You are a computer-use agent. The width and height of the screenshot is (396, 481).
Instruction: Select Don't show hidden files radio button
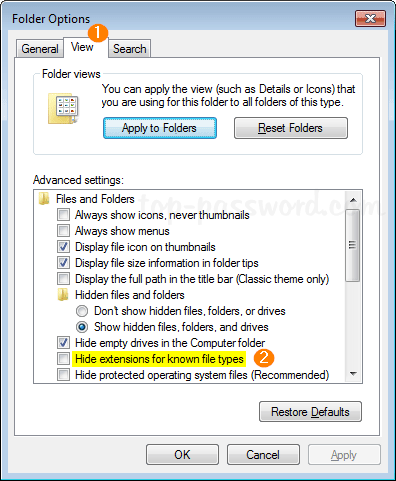tap(82, 311)
